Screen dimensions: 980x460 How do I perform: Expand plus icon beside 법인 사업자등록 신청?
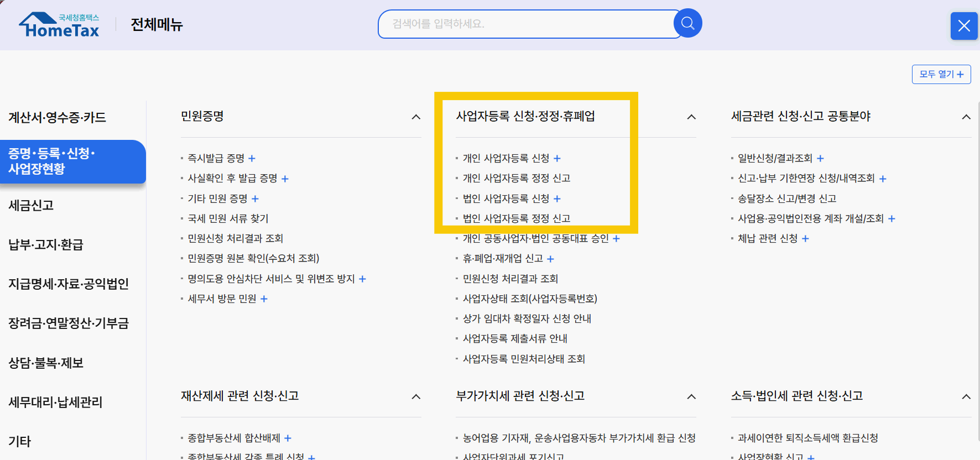(557, 198)
